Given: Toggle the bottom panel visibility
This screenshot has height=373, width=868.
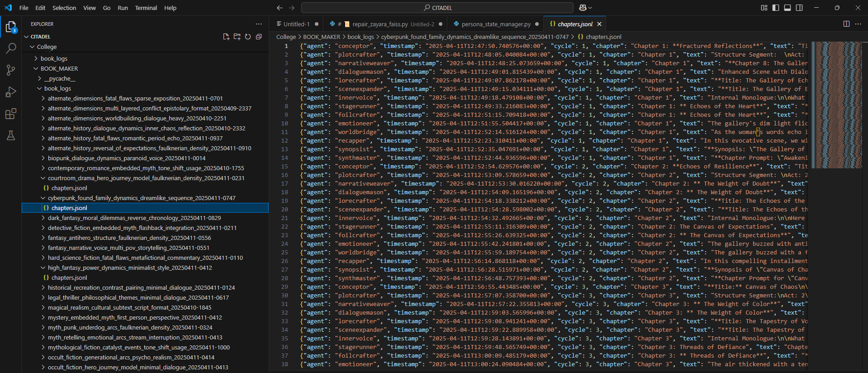Looking at the screenshot, I should coord(787,8).
